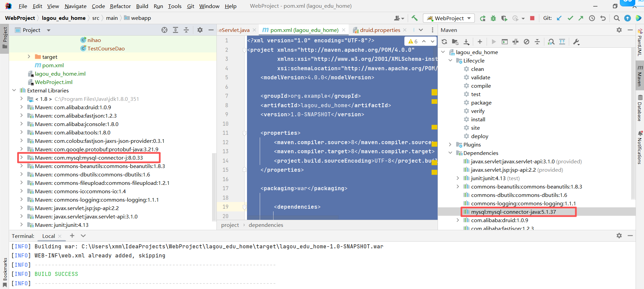
Task: Toggle Maven skip tests mode
Action: tap(527, 42)
